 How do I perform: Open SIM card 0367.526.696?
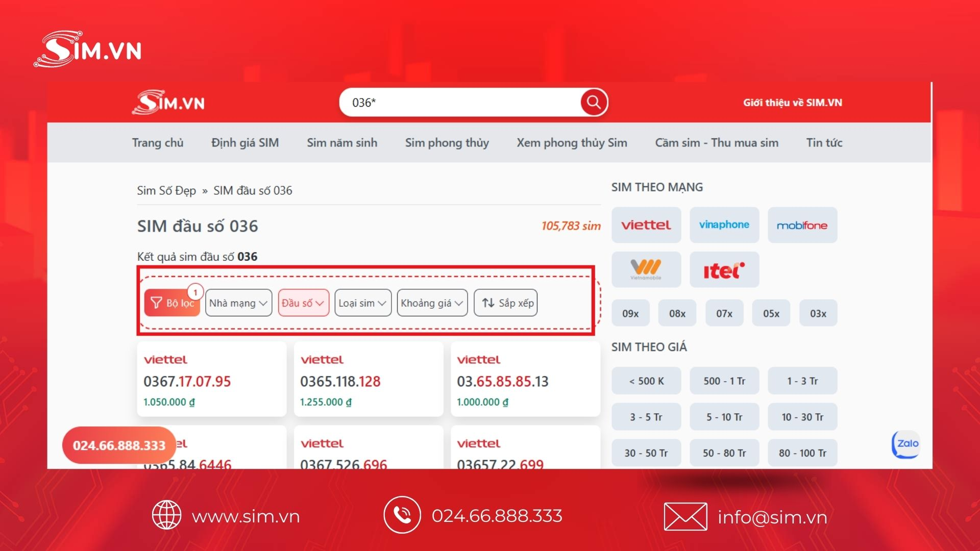[x=369, y=447]
